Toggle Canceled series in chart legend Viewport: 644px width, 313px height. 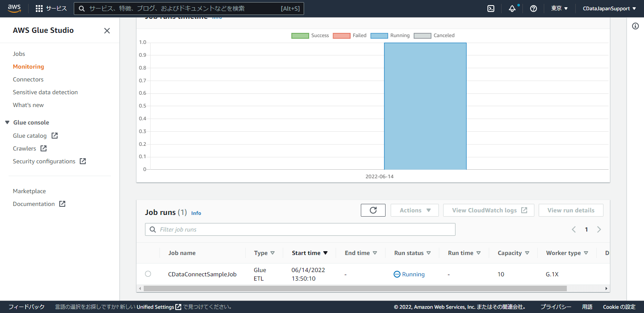pyautogui.click(x=434, y=35)
